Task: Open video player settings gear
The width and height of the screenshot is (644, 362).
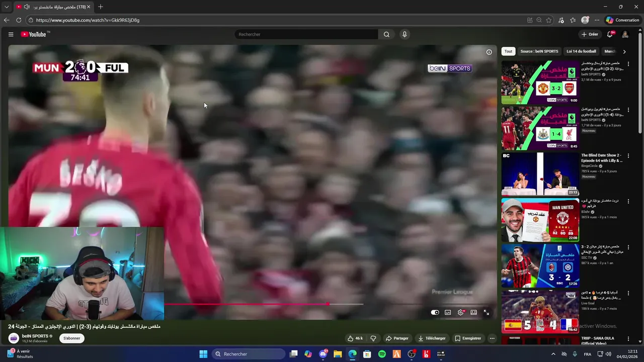Action: [460, 312]
